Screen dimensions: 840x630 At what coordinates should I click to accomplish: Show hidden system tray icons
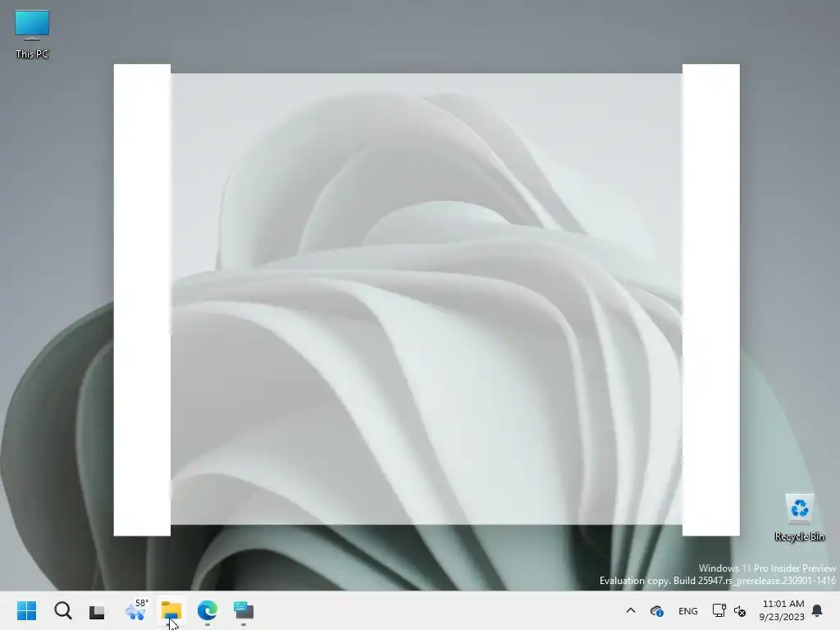coord(631,610)
